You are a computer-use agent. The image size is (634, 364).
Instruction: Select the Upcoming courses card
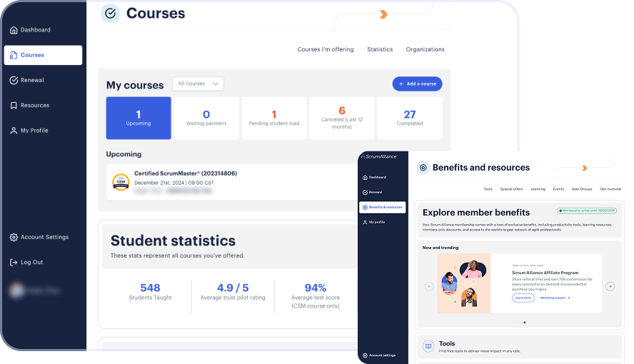coord(139,118)
